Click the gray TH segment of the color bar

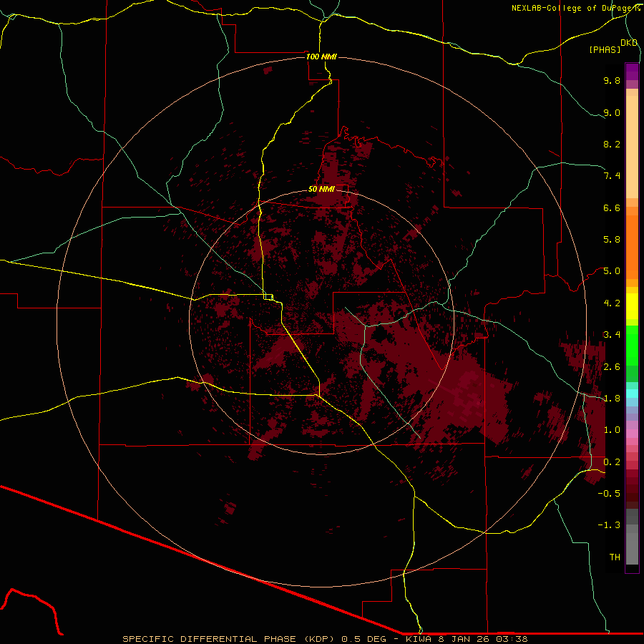coord(632,548)
